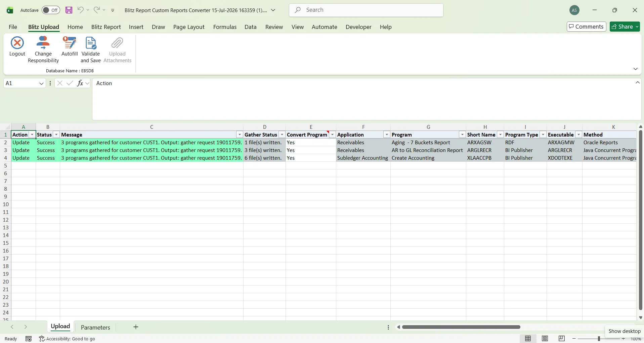Screen dimensions: 644x343
Task: Expand the file name title dropdown
Action: pos(273,10)
